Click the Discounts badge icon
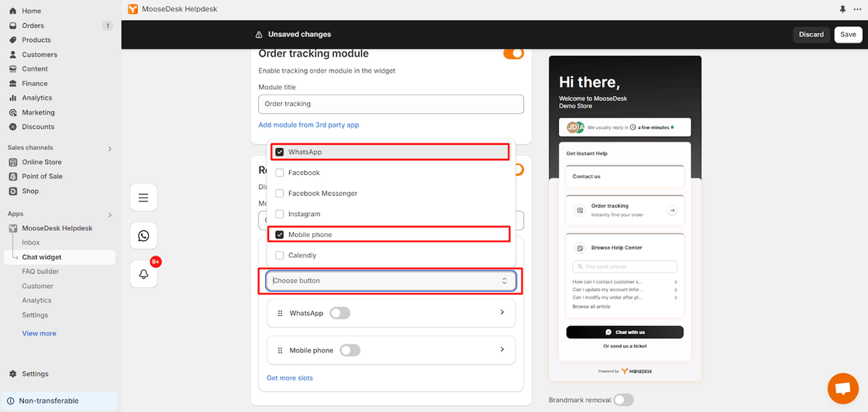This screenshot has width=868, height=412. click(12, 127)
